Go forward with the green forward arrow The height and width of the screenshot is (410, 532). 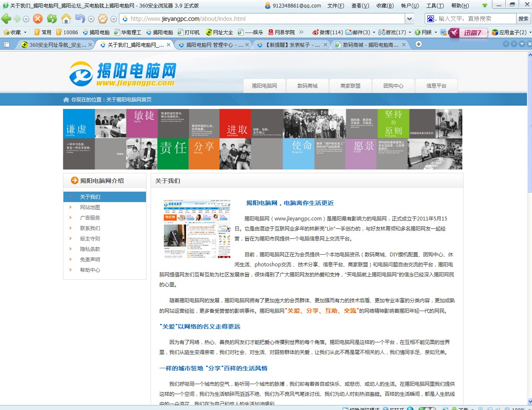point(17,19)
